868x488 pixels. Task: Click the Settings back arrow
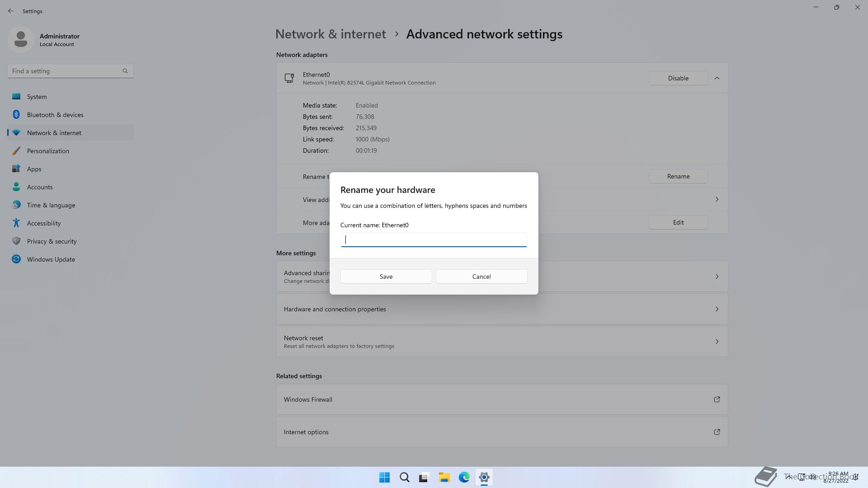point(11,11)
